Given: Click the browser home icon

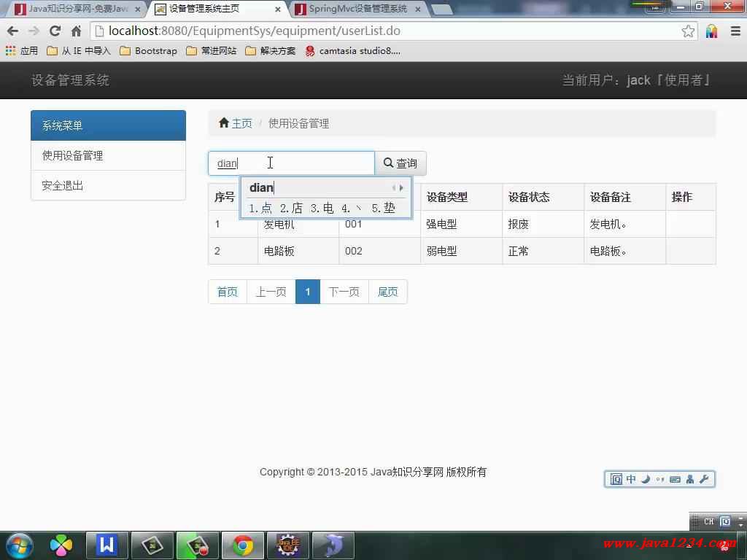Looking at the screenshot, I should point(76,31).
